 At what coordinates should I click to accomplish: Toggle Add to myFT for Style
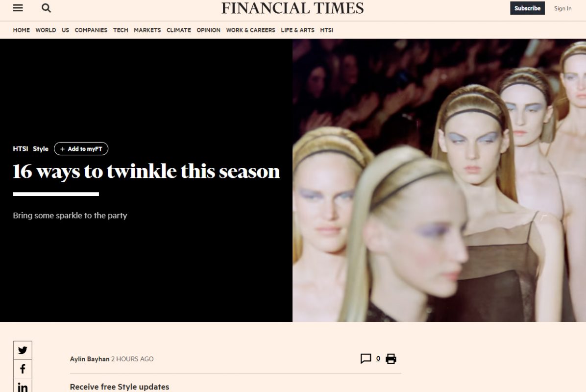[81, 149]
